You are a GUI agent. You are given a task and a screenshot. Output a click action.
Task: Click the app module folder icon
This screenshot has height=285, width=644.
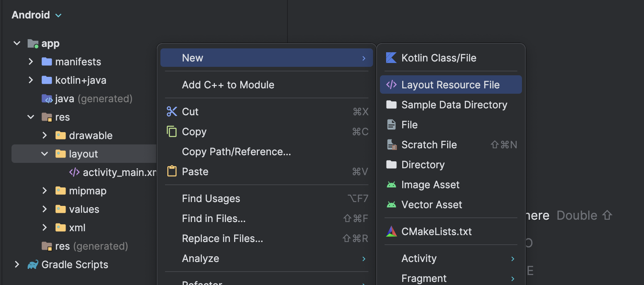pyautogui.click(x=33, y=44)
